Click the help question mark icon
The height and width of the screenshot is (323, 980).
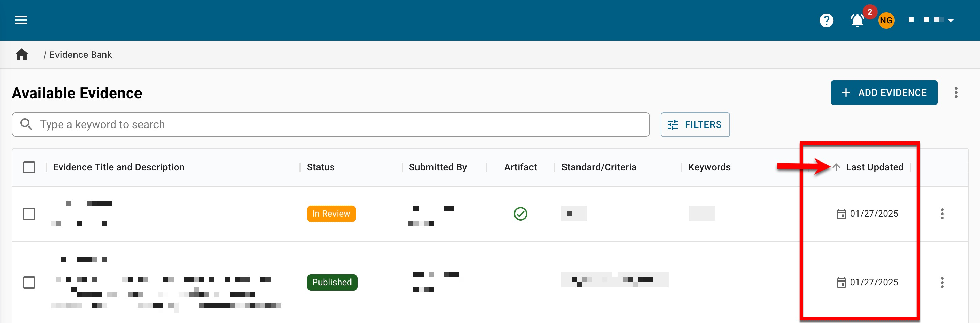pos(826,20)
